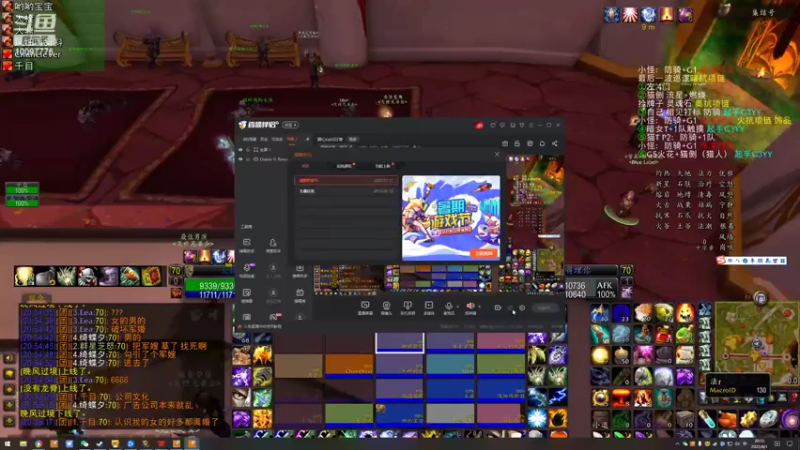The width and height of the screenshot is (800, 450).
Task: Toggle the eye on the first source row
Action: (241, 149)
